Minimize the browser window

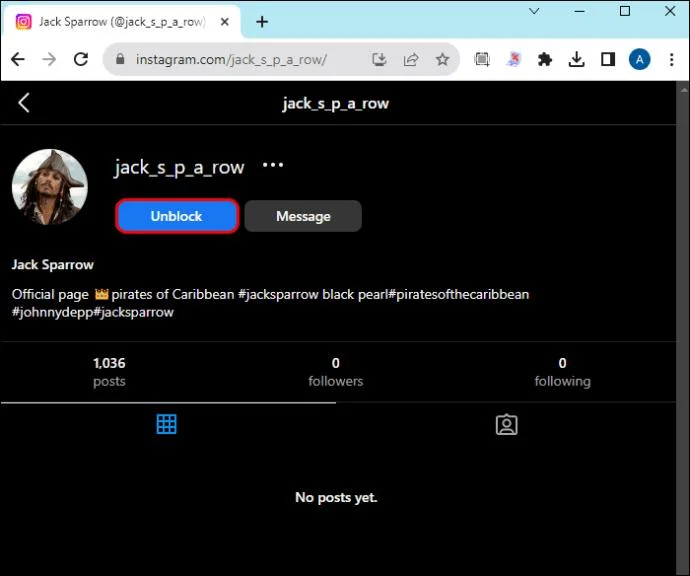point(580,11)
